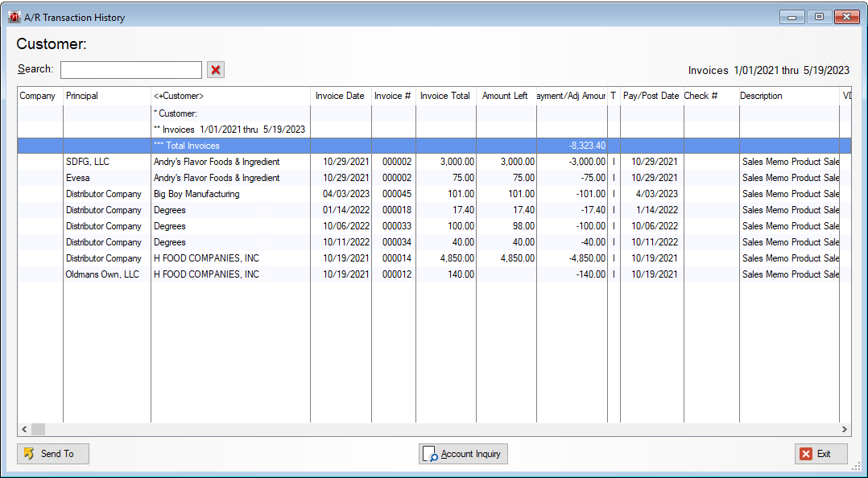The height and width of the screenshot is (478, 868).
Task: Click the horizontal scrollbar thumb
Action: pyautogui.click(x=38, y=430)
